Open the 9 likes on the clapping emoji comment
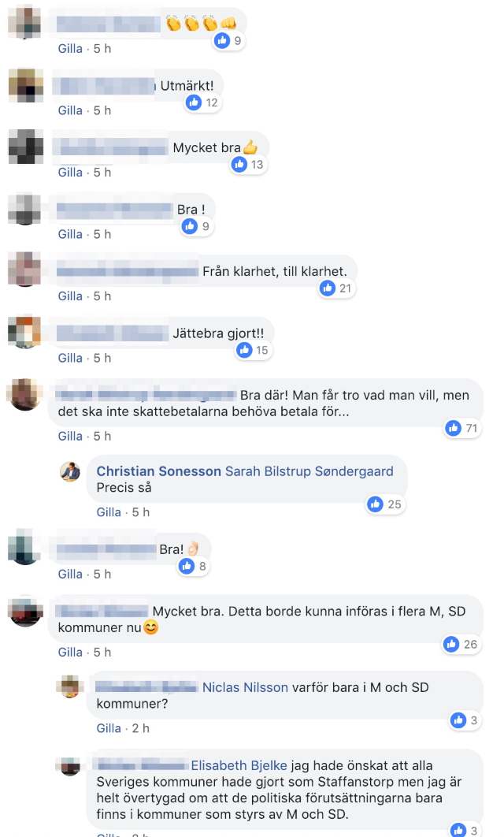Image resolution: width=504 pixels, height=837 pixels. coord(229,40)
